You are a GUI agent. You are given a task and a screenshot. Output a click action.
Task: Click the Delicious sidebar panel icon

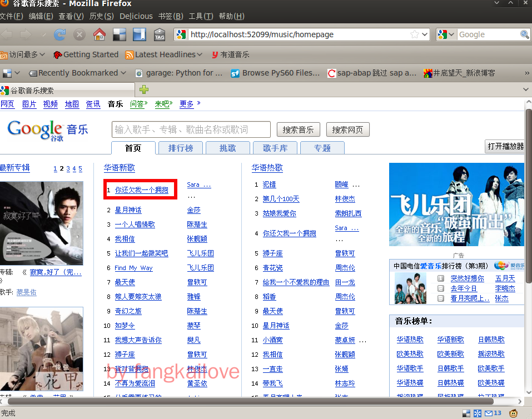point(140,34)
